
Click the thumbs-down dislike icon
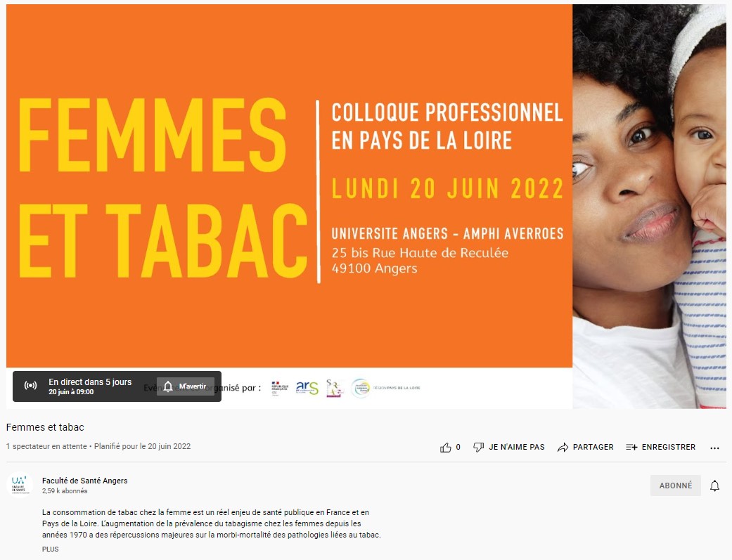[x=479, y=447]
